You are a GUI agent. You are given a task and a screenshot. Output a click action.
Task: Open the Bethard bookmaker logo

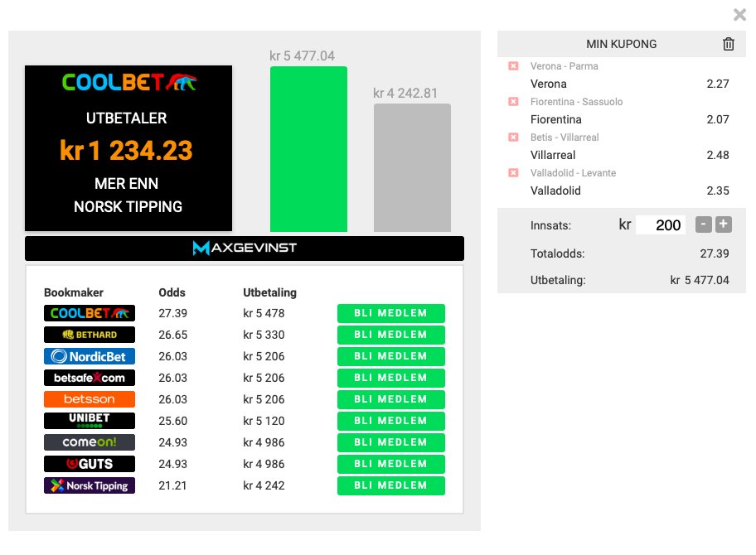[90, 335]
